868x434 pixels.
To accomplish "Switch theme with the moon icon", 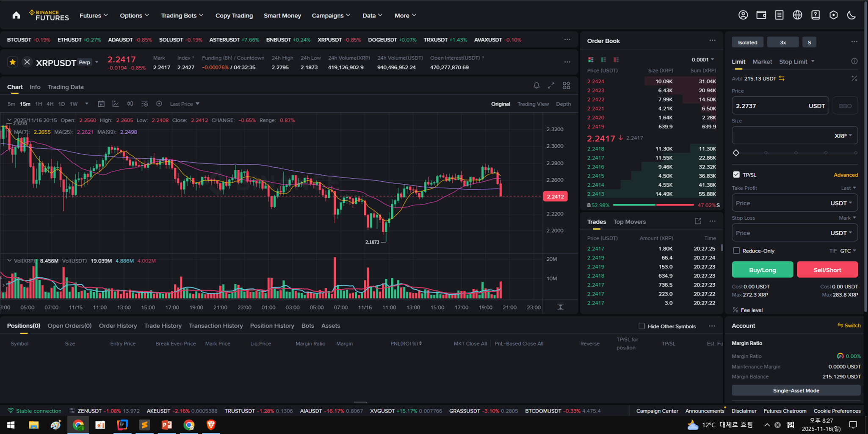I will coord(851,15).
